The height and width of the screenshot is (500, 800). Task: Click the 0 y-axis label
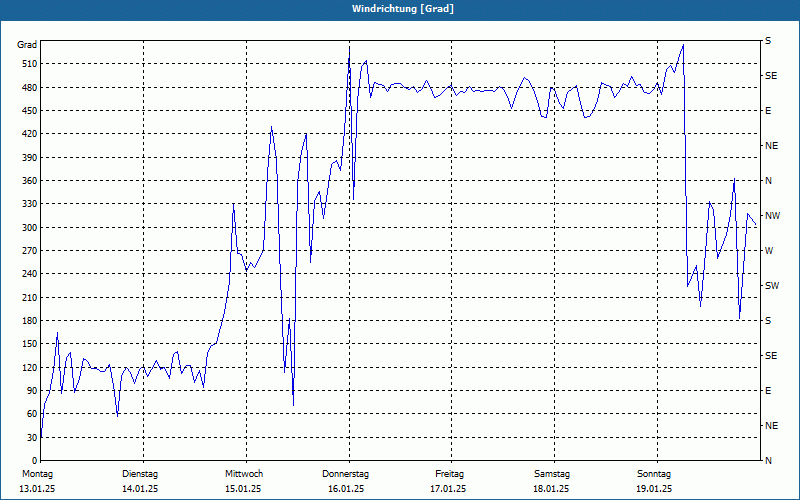(35, 461)
